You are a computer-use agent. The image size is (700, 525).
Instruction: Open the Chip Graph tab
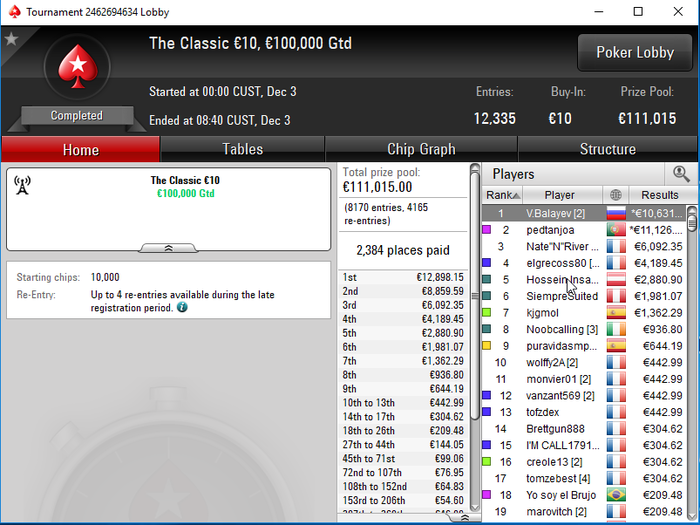pyautogui.click(x=421, y=149)
